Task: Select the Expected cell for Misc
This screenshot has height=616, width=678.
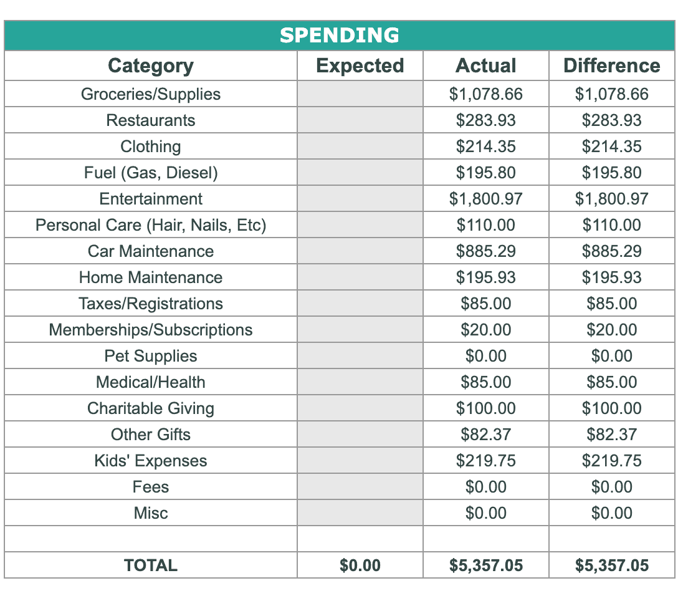Action: tap(360, 513)
